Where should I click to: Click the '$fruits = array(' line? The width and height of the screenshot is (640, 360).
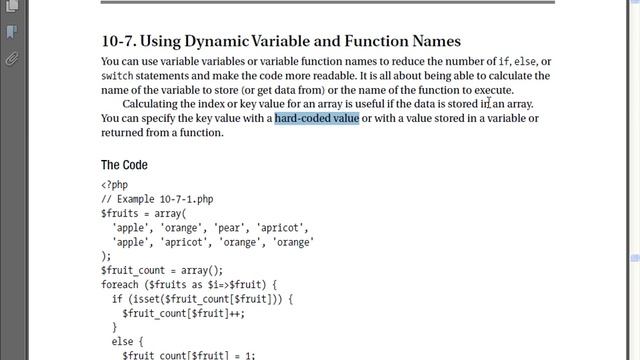tap(143, 213)
